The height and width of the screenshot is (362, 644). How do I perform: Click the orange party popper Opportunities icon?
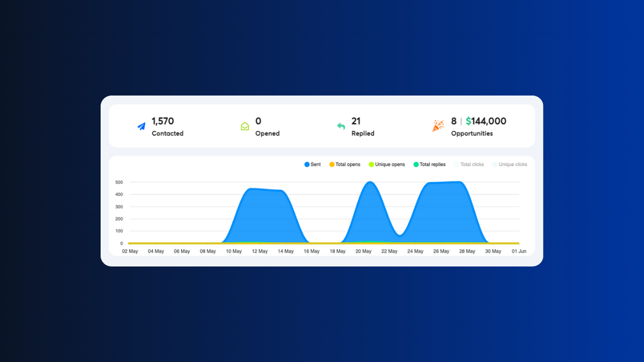tap(438, 126)
